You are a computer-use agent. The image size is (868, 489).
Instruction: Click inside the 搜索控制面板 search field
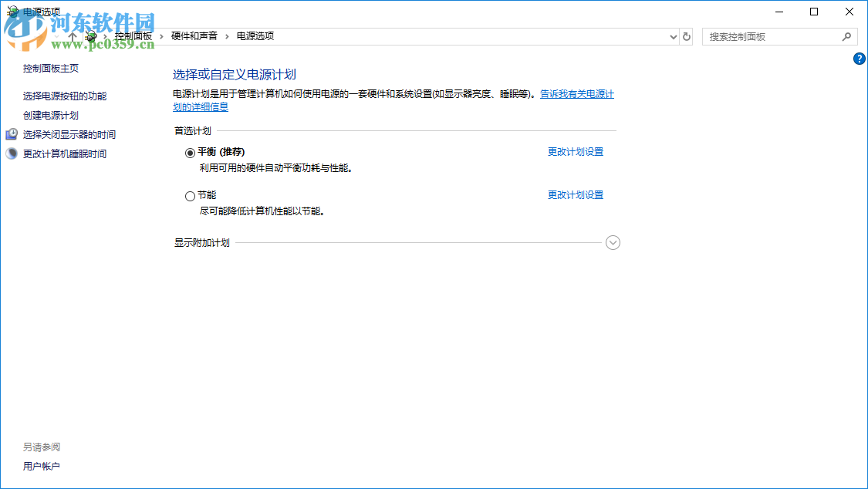(x=772, y=36)
